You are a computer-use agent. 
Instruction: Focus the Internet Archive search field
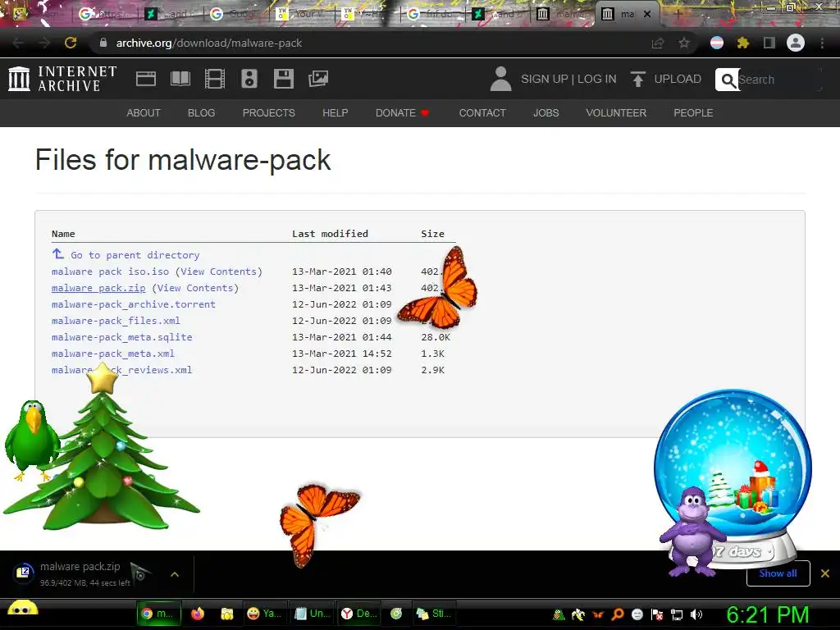click(x=779, y=80)
